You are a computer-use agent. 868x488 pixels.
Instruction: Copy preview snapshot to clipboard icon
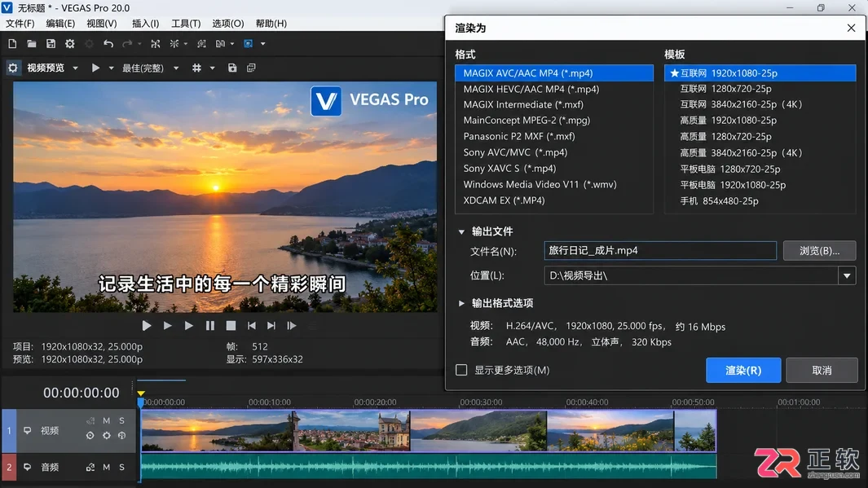[x=251, y=68]
